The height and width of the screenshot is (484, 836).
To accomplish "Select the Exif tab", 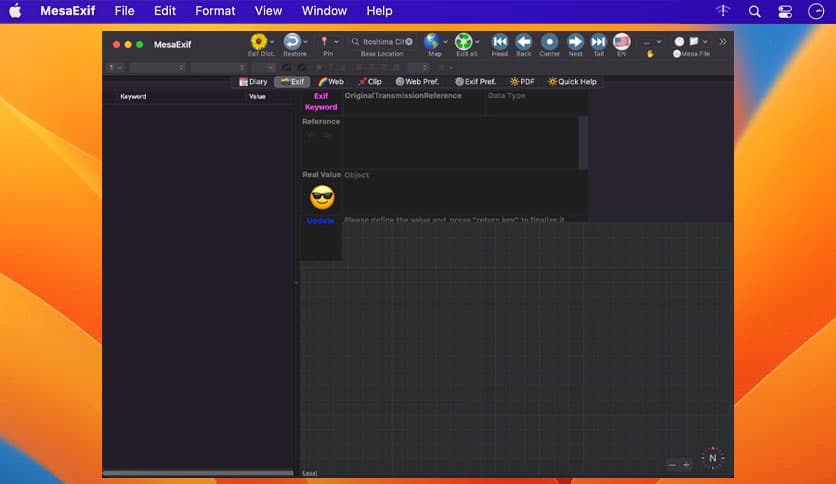I will click(x=292, y=82).
